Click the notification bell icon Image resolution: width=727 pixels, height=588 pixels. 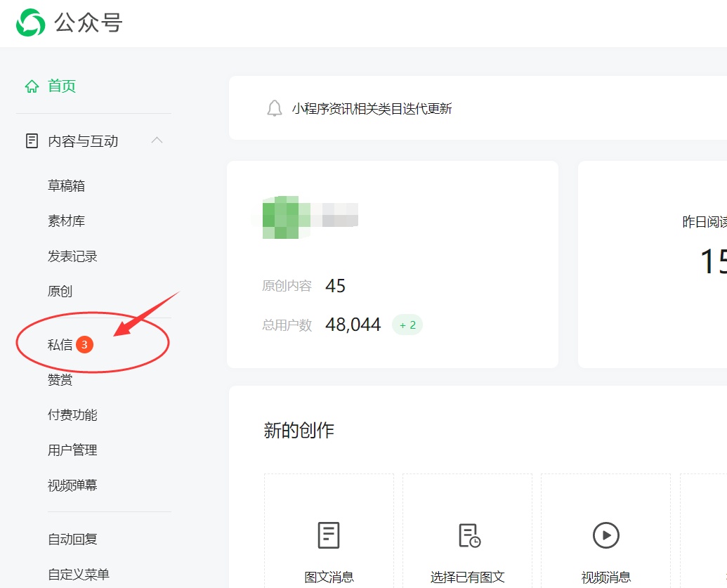coord(275,108)
